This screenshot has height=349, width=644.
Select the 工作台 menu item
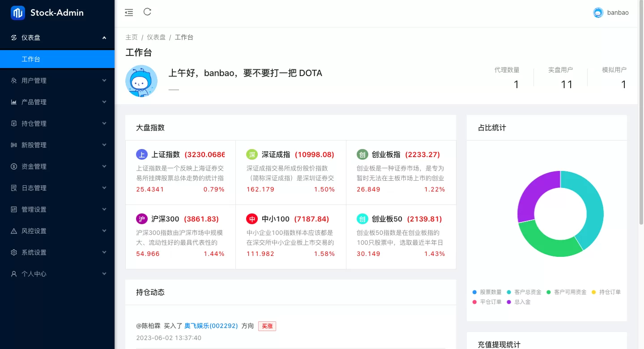coord(57,59)
